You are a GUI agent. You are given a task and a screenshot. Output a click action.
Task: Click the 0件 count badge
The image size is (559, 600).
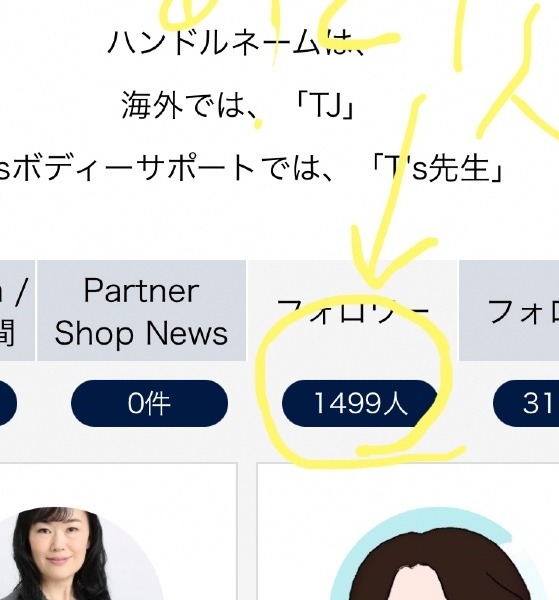149,403
